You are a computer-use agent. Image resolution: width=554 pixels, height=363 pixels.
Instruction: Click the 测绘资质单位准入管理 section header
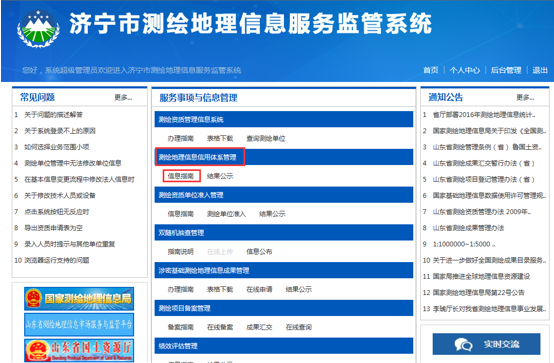[284, 195]
